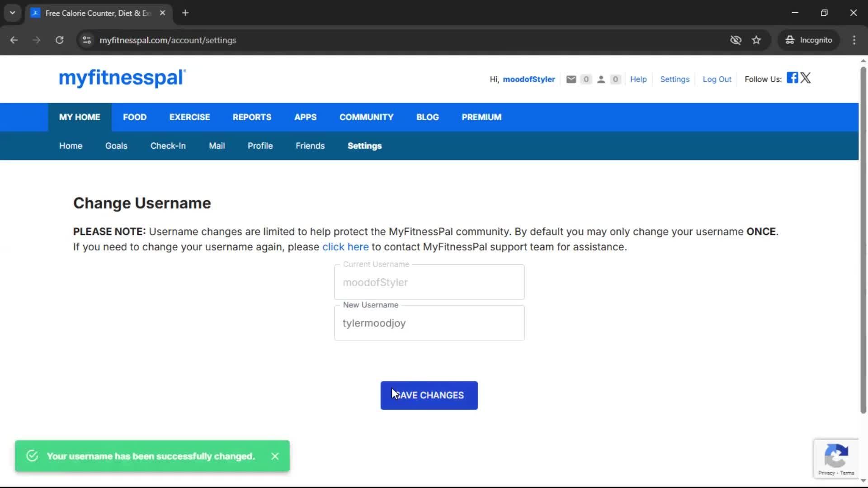Open the APPS main tab

pyautogui.click(x=305, y=117)
